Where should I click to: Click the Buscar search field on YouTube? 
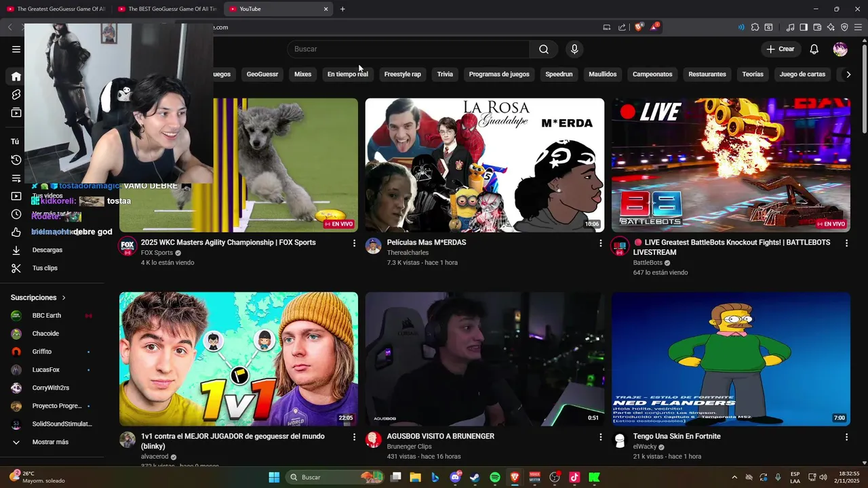click(408, 49)
